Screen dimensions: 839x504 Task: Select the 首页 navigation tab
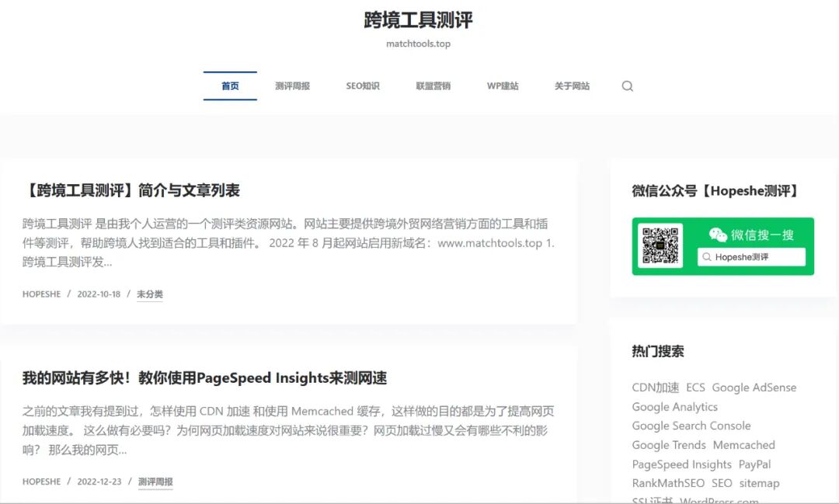pyautogui.click(x=230, y=86)
